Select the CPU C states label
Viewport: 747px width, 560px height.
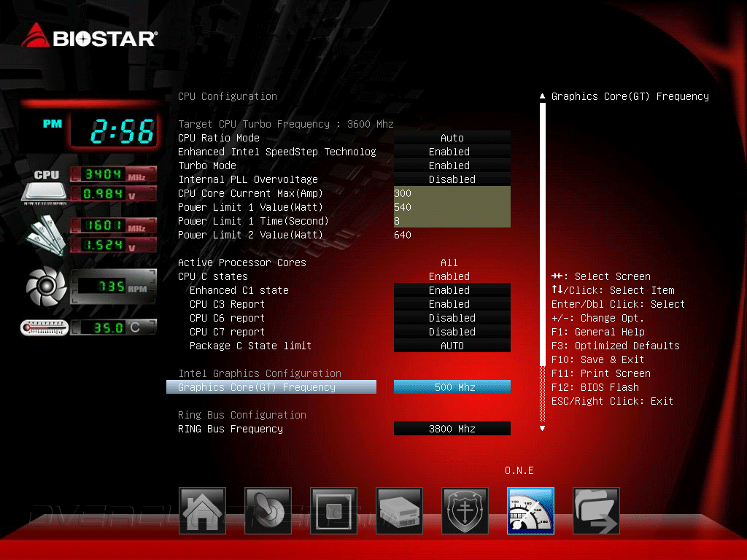[x=213, y=276]
